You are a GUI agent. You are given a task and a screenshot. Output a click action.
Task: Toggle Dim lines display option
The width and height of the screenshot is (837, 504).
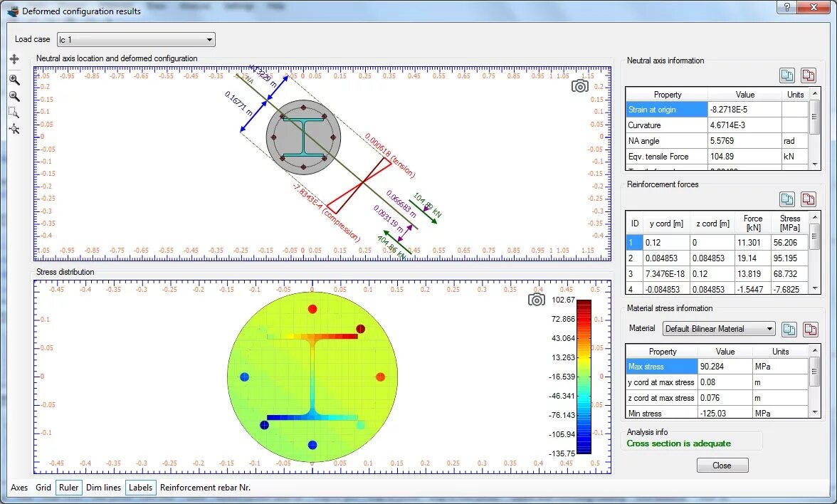(104, 488)
